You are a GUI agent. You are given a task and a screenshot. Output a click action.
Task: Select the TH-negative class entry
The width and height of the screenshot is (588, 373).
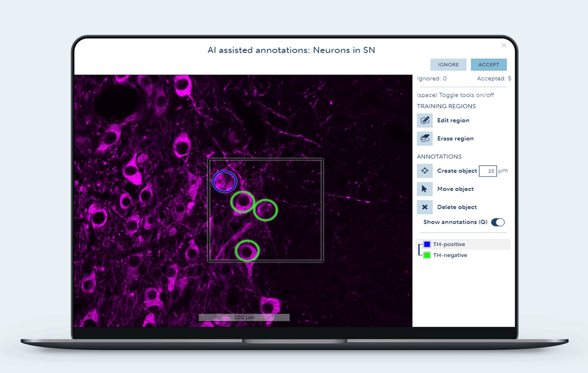[450, 255]
